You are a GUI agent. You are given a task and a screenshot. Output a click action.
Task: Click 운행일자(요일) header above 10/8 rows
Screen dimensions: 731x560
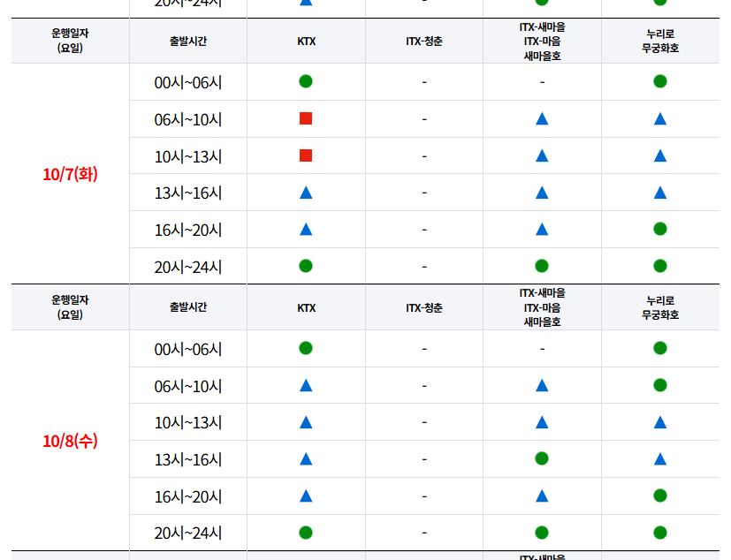pos(70,307)
